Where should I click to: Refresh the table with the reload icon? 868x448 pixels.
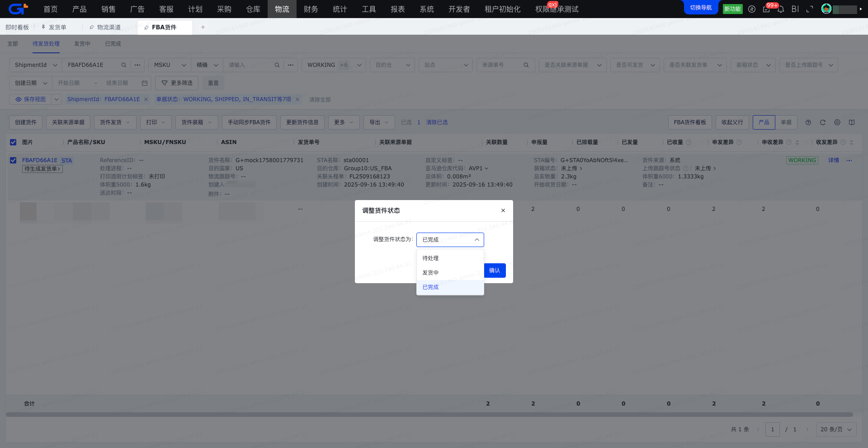tap(823, 122)
